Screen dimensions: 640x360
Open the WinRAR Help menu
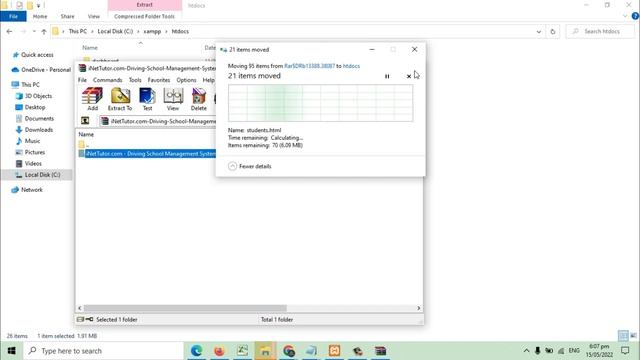coord(209,80)
